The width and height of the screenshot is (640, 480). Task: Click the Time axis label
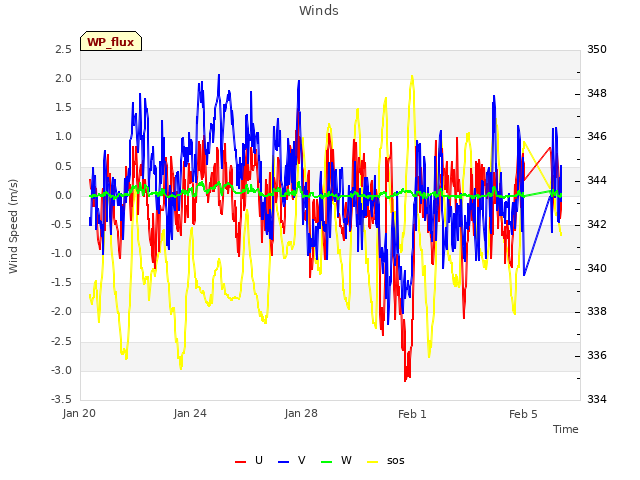pyautogui.click(x=566, y=429)
